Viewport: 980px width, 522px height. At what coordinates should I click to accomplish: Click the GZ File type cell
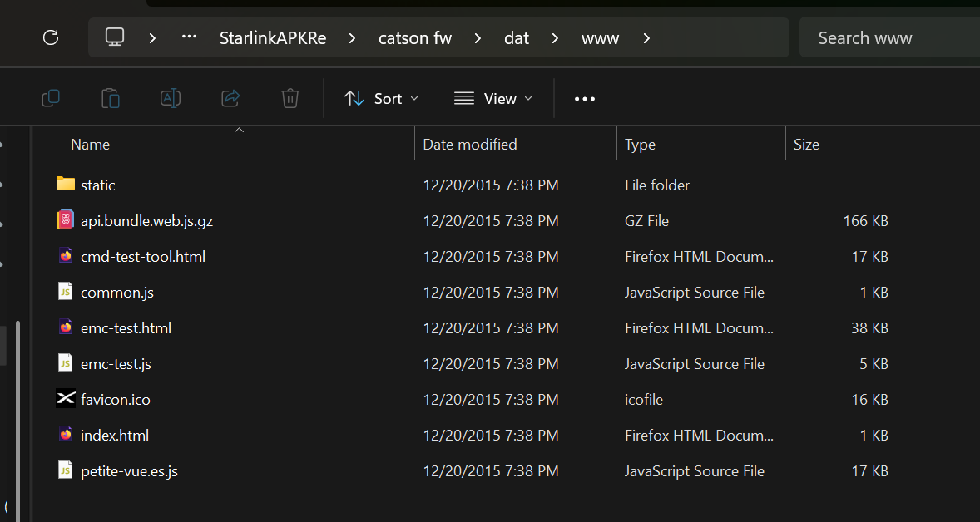(x=647, y=220)
